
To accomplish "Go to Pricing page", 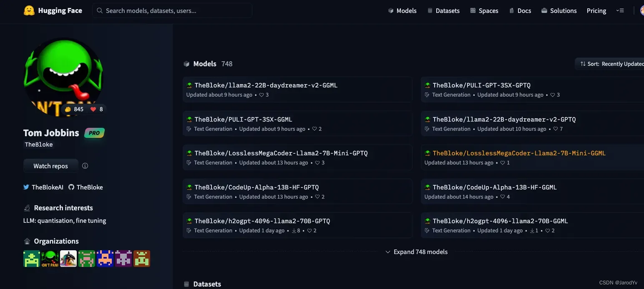I will 596,10.
